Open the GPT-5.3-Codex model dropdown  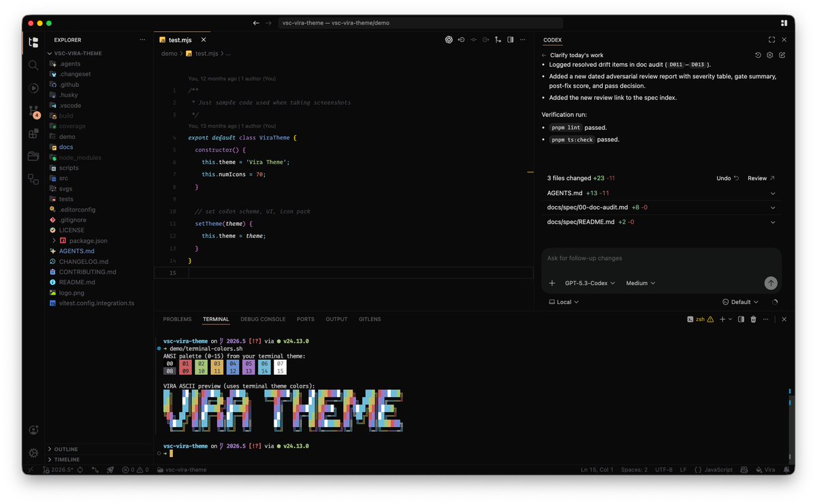click(x=590, y=283)
